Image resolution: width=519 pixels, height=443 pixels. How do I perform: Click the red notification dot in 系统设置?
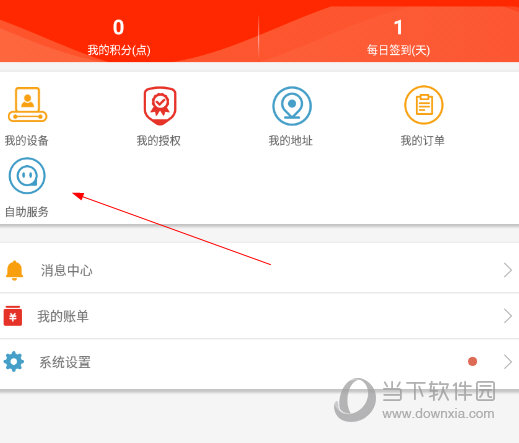point(472,361)
